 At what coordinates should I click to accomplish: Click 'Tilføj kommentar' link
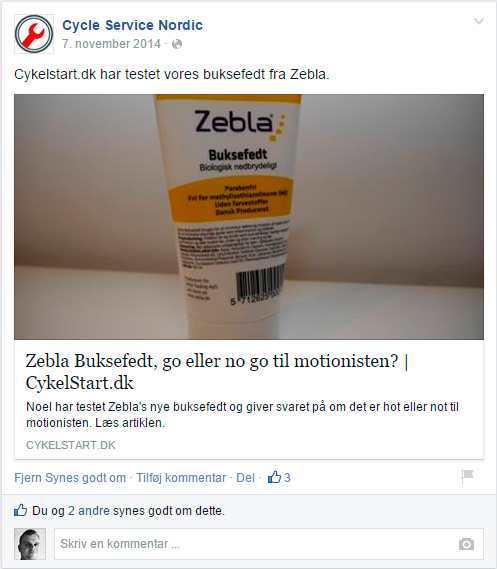click(x=181, y=478)
